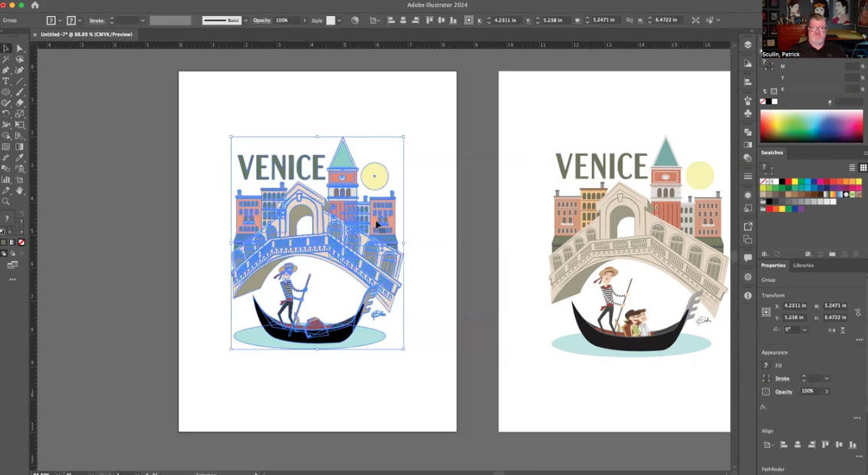This screenshot has height=475, width=868.
Task: Select the Hand tool
Action: click(20, 190)
